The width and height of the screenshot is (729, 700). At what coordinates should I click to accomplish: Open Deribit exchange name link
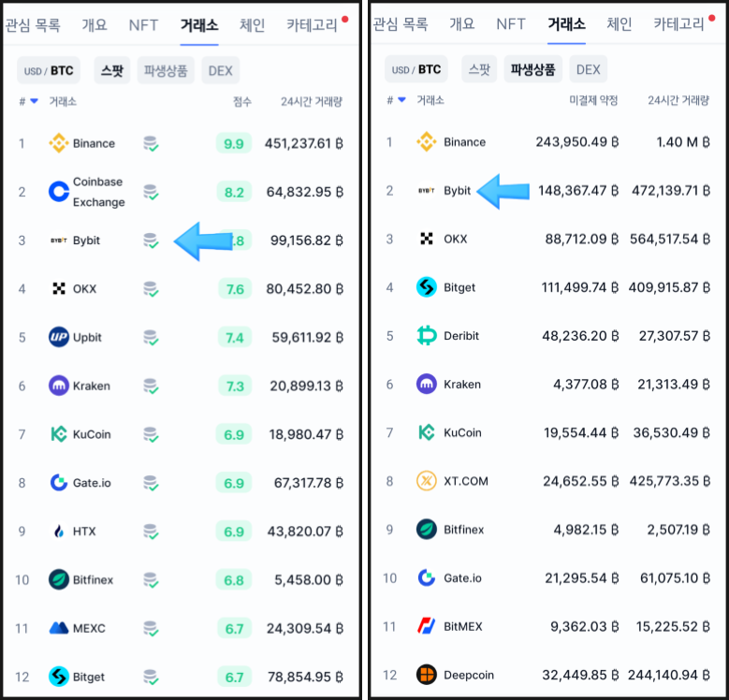click(x=461, y=336)
